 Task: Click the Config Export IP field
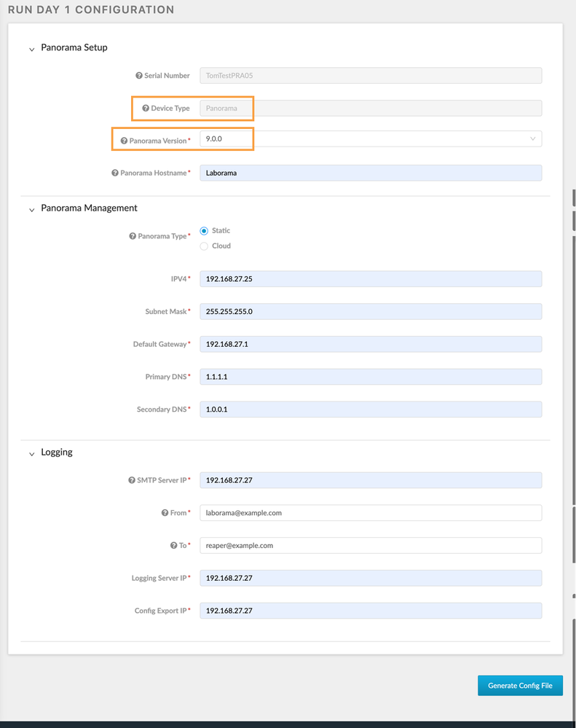(x=370, y=611)
